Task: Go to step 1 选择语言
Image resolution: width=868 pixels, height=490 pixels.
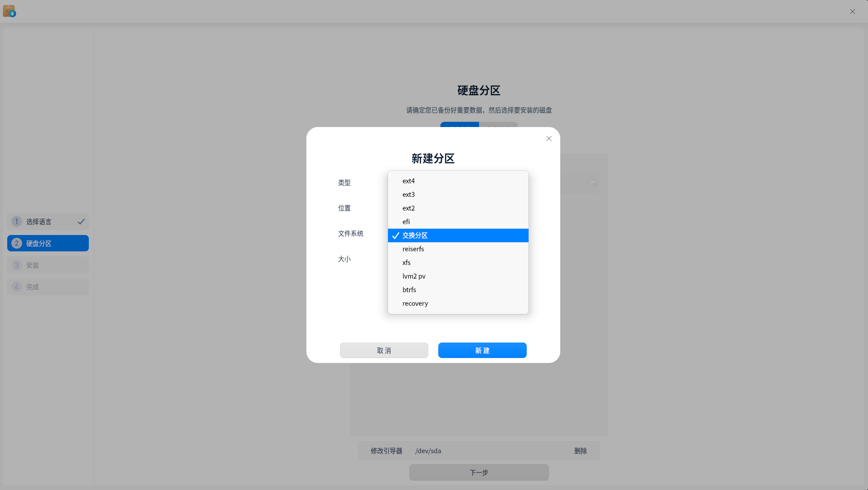Action: tap(48, 221)
